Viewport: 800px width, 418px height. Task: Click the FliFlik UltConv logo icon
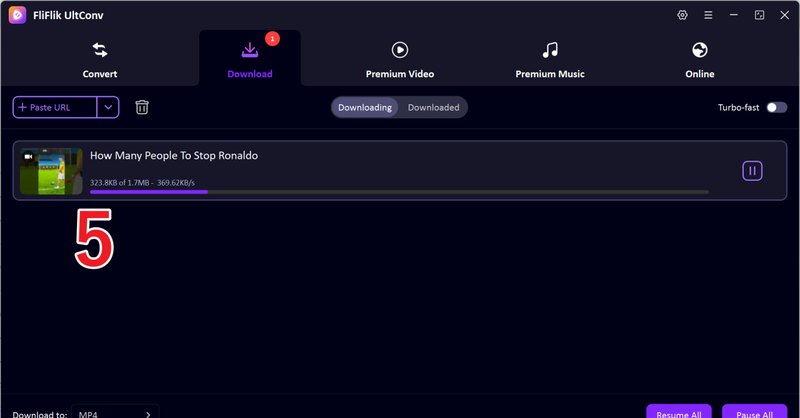(x=17, y=15)
